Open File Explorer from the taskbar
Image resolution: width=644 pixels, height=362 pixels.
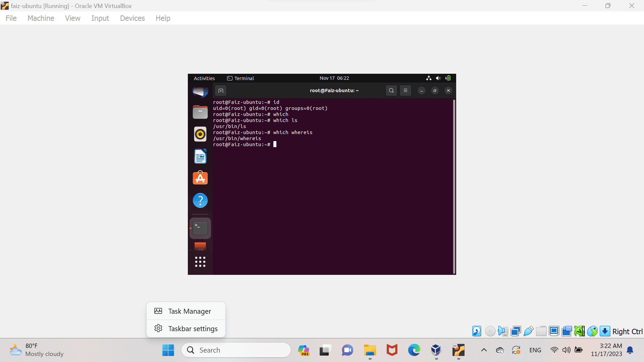(x=370, y=350)
